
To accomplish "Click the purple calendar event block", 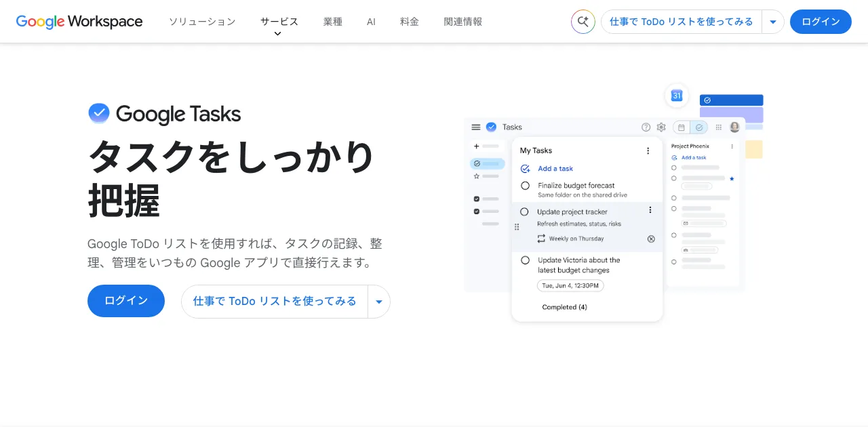I will [x=731, y=115].
